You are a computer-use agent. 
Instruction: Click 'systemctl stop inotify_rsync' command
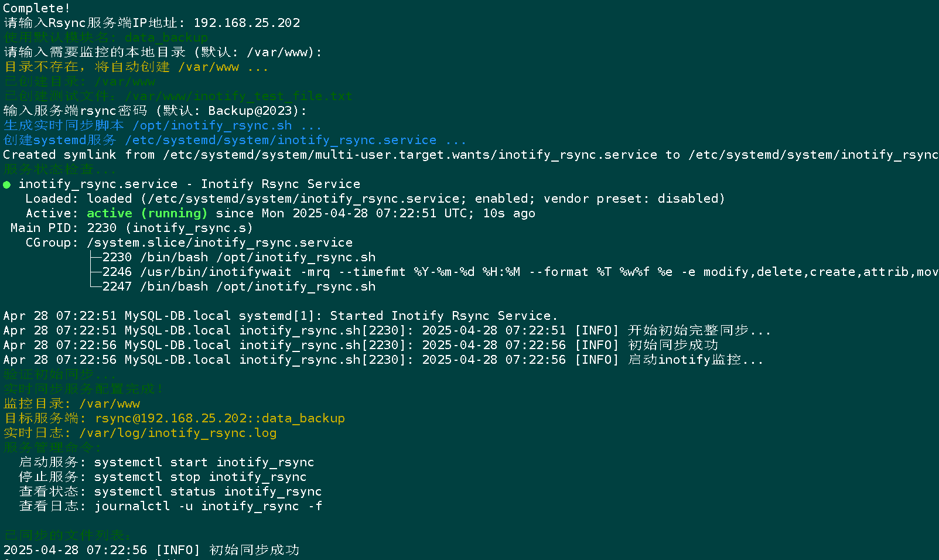200,477
